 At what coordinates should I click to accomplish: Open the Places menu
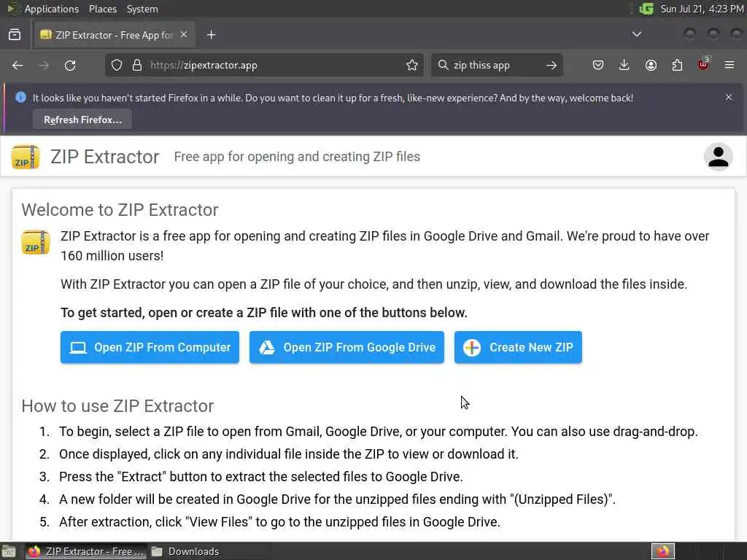coord(102,9)
